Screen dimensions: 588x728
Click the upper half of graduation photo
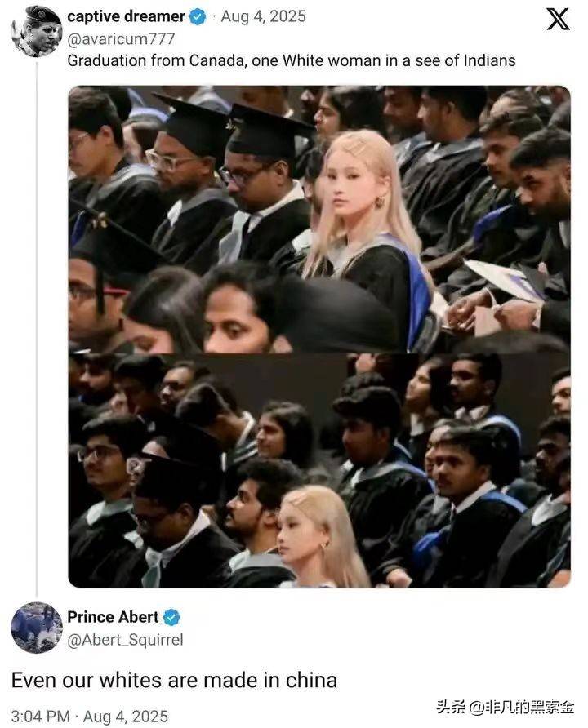point(319,218)
